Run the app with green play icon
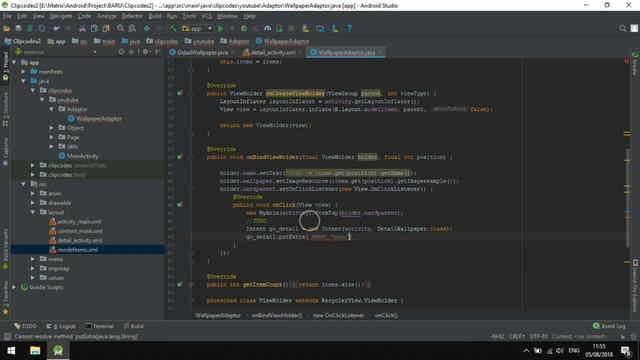 tap(220, 29)
